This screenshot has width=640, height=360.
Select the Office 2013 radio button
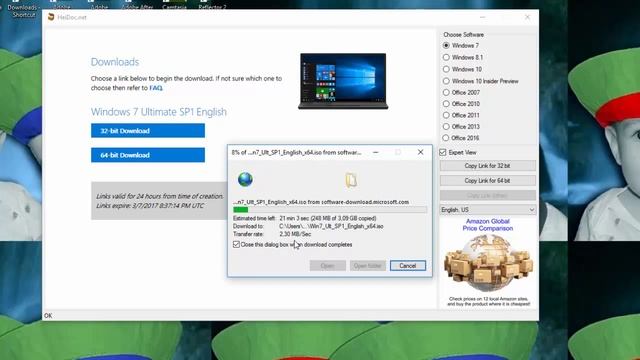[446, 127]
